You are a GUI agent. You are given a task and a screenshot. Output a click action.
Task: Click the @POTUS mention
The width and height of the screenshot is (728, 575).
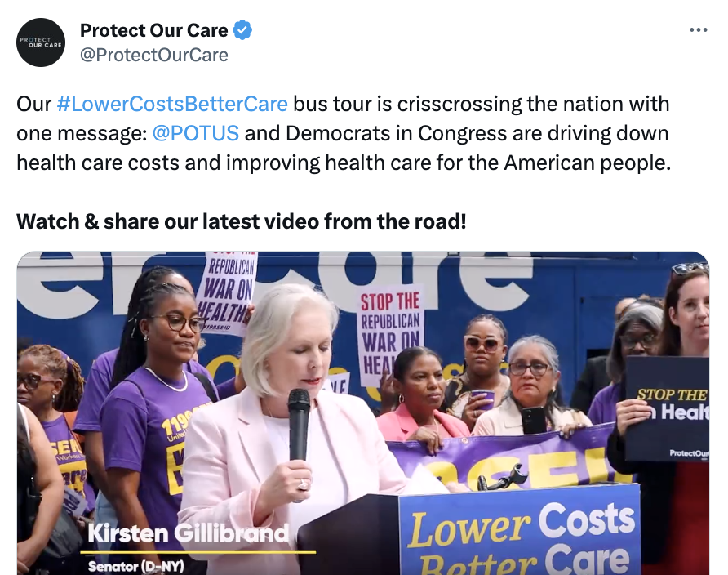(196, 133)
